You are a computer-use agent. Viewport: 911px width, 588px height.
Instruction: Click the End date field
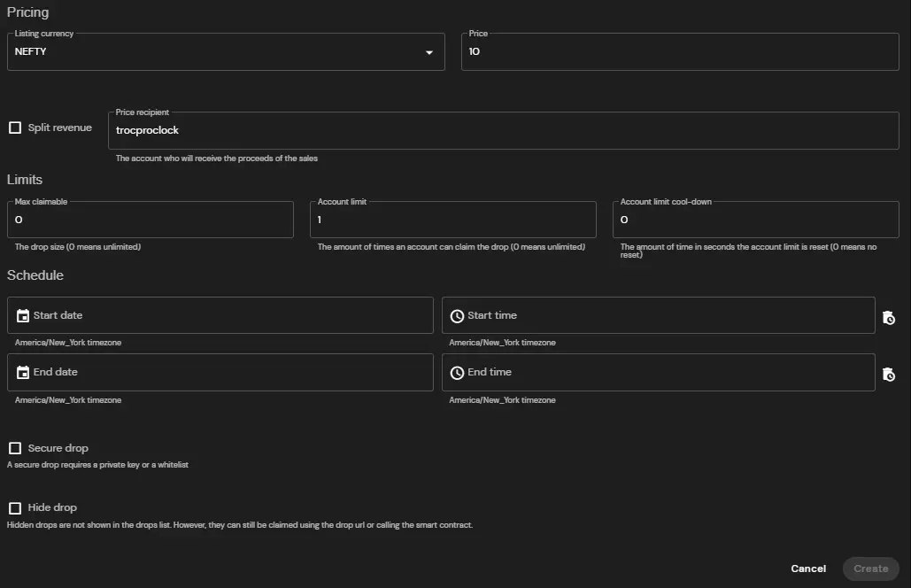point(220,373)
